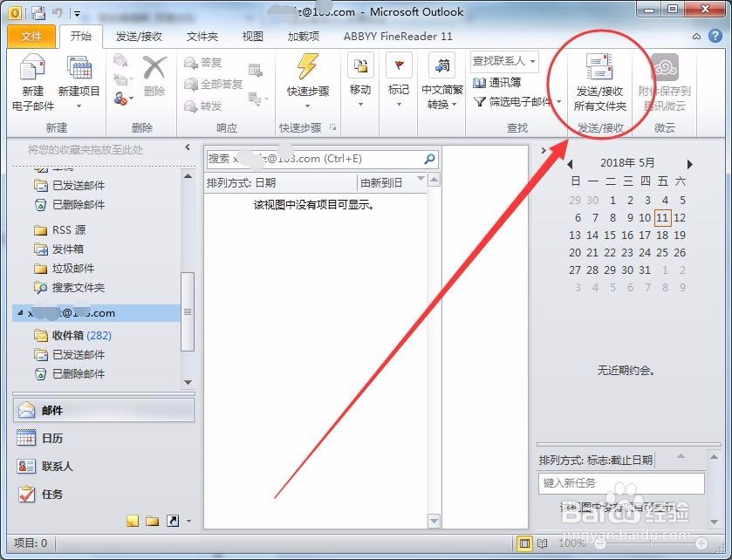This screenshot has height=560, width=732.
Task: Open the 标记 flag menu
Action: 399,82
